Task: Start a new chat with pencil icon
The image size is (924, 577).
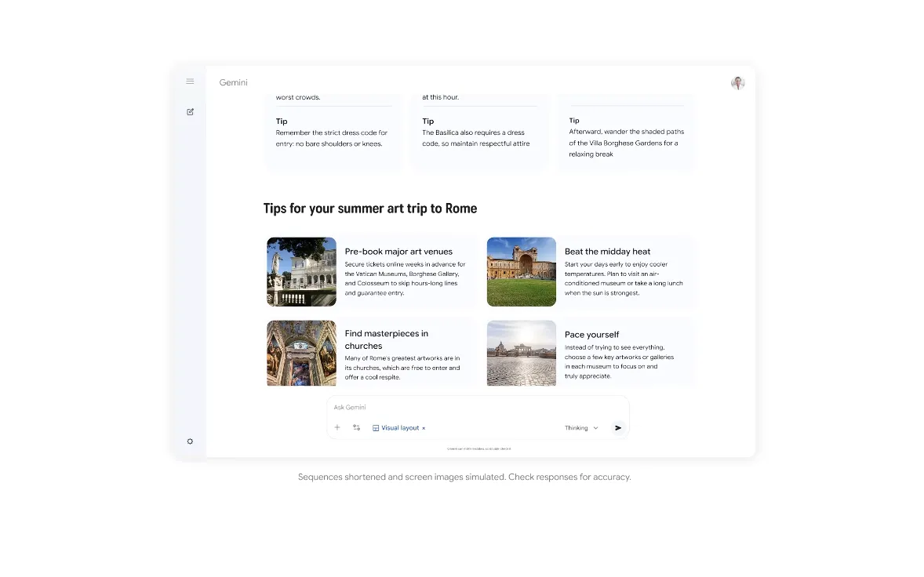Action: (190, 112)
